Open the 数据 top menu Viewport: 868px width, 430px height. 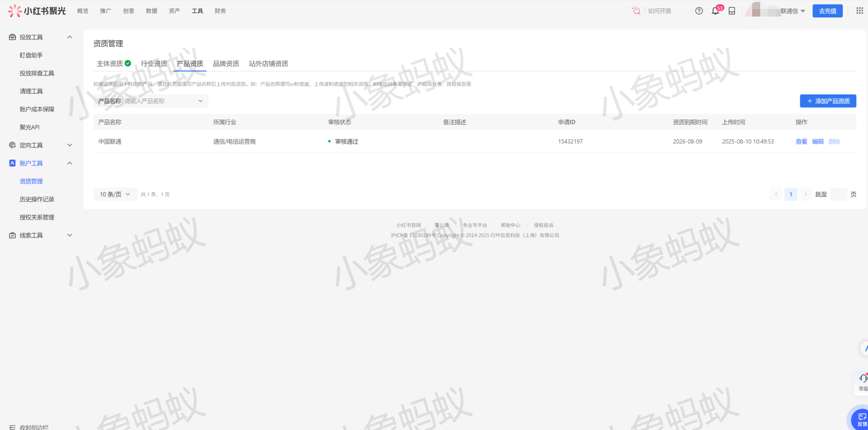(152, 11)
